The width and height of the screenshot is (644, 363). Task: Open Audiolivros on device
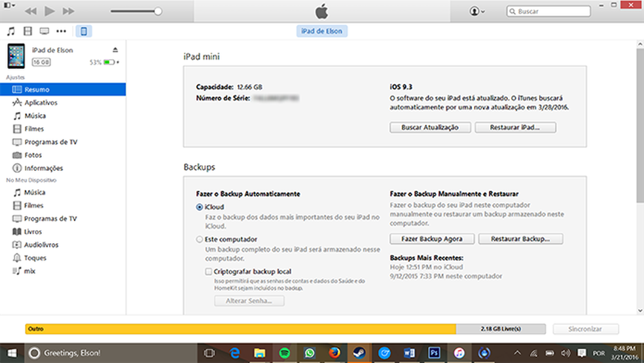[x=63, y=244]
